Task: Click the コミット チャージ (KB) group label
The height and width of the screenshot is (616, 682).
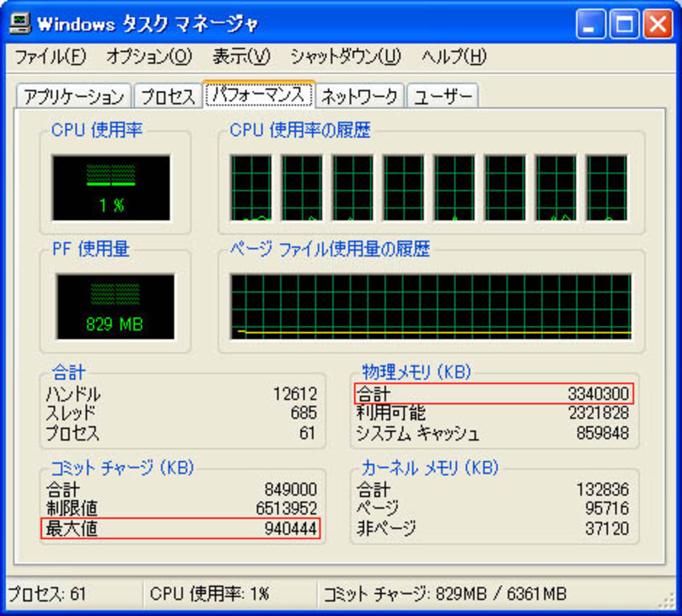Action: (122, 468)
